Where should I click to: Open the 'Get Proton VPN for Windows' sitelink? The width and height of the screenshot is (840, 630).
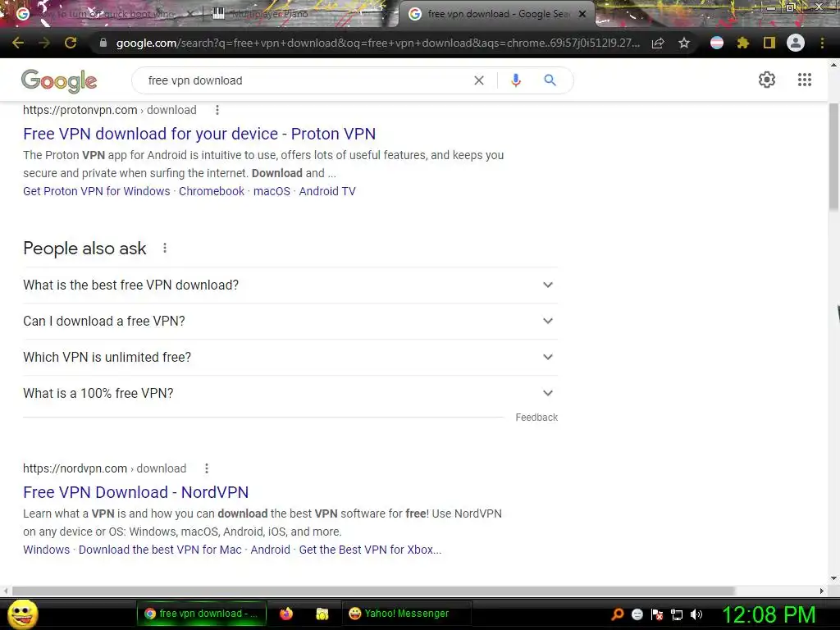click(97, 191)
